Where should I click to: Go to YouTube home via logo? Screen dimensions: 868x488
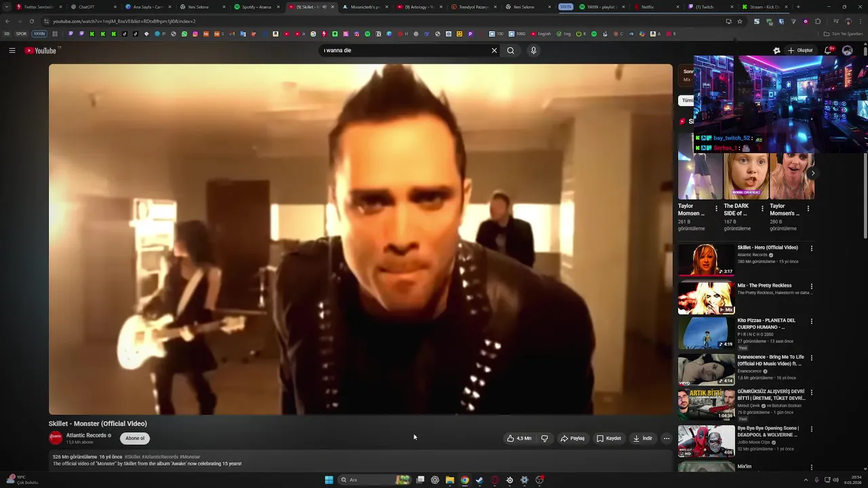point(42,50)
